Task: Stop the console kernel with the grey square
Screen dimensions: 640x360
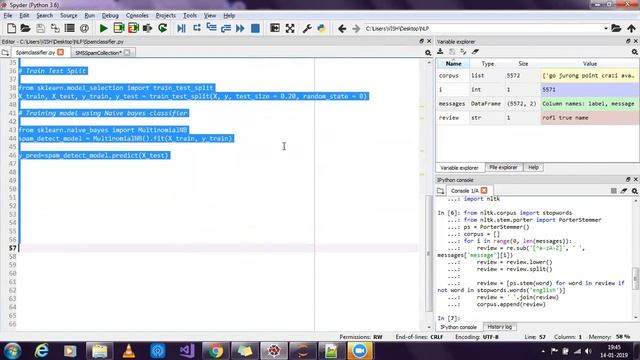Action: pyautogui.click(x=613, y=191)
